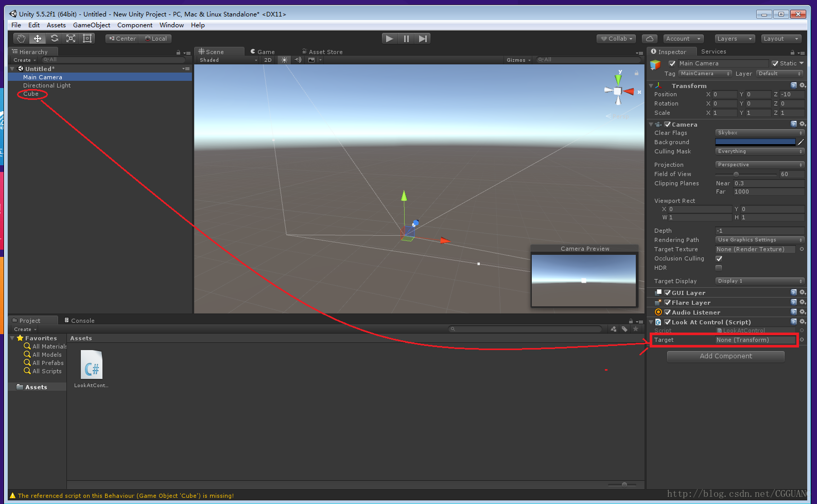Toggle Flare Layer component checkbox

(x=668, y=303)
